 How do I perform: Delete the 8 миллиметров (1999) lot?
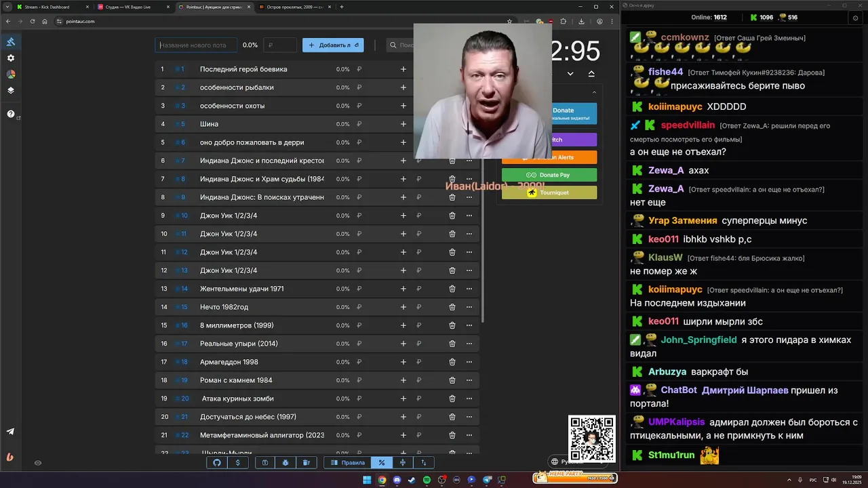coord(452,325)
